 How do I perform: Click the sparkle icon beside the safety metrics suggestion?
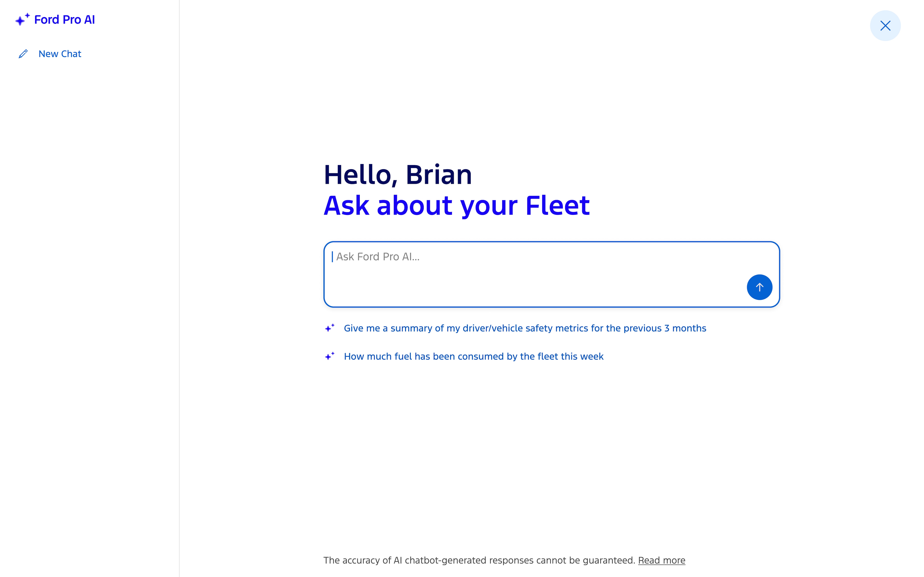point(330,327)
